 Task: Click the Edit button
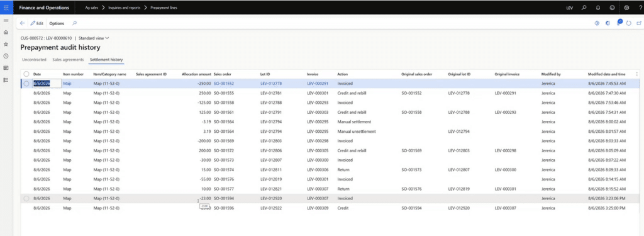[37, 23]
